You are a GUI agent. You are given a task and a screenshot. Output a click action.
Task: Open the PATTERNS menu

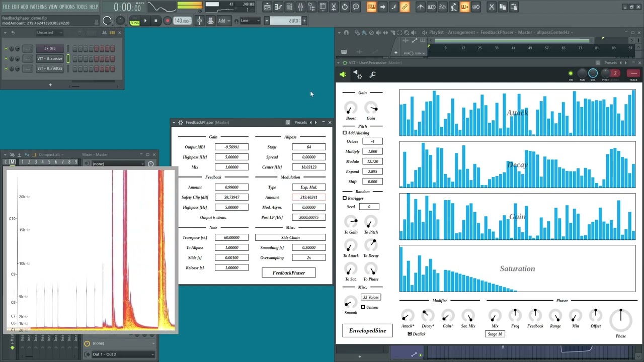(38, 7)
